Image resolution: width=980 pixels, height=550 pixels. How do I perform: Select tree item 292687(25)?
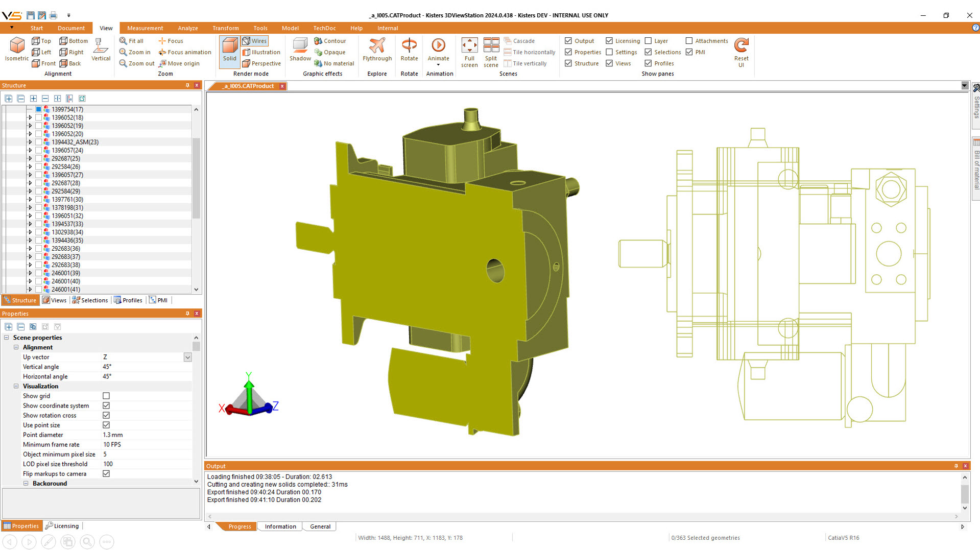coord(66,158)
